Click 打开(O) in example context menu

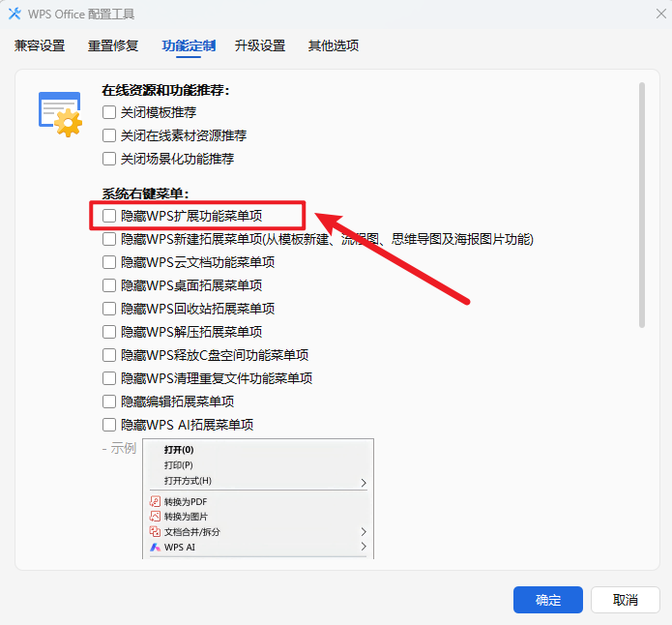click(179, 450)
